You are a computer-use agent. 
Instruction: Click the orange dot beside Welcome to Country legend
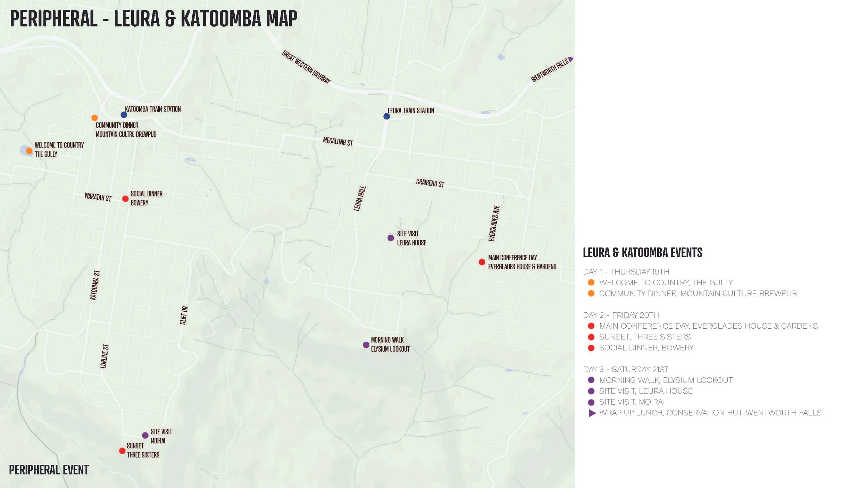[591, 283]
